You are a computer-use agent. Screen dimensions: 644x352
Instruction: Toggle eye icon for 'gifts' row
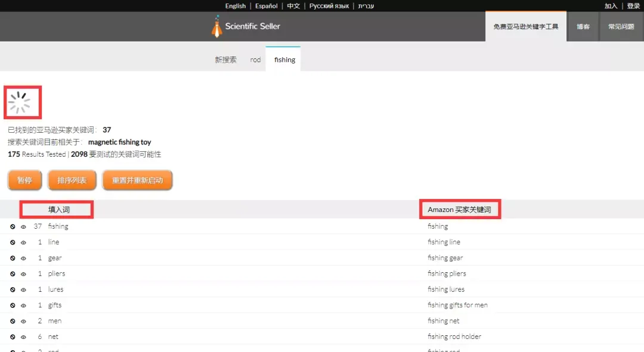(23, 305)
